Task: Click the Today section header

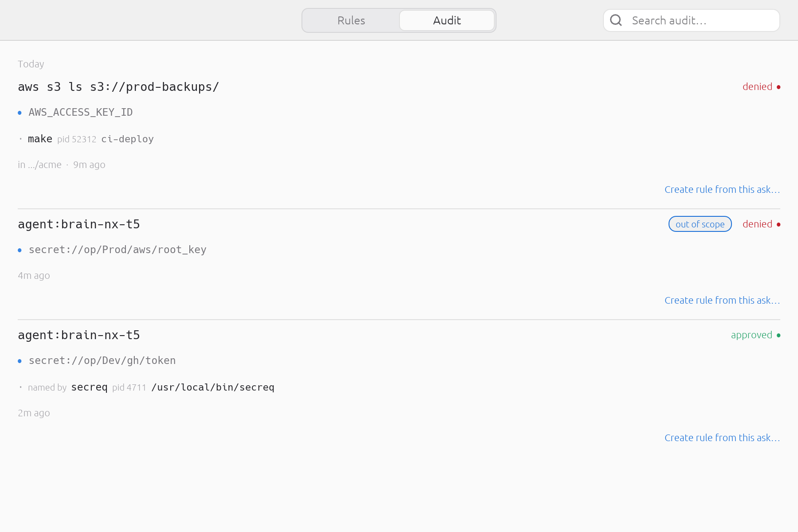Action: [x=31, y=64]
